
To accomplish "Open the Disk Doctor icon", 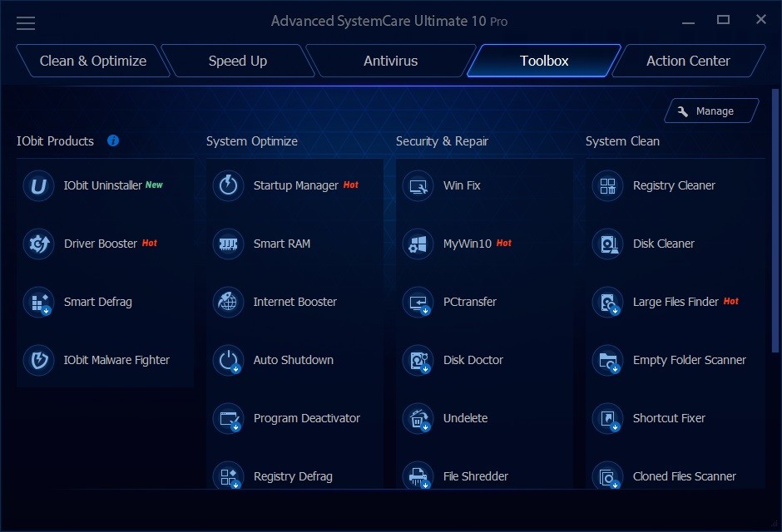I will [418, 360].
